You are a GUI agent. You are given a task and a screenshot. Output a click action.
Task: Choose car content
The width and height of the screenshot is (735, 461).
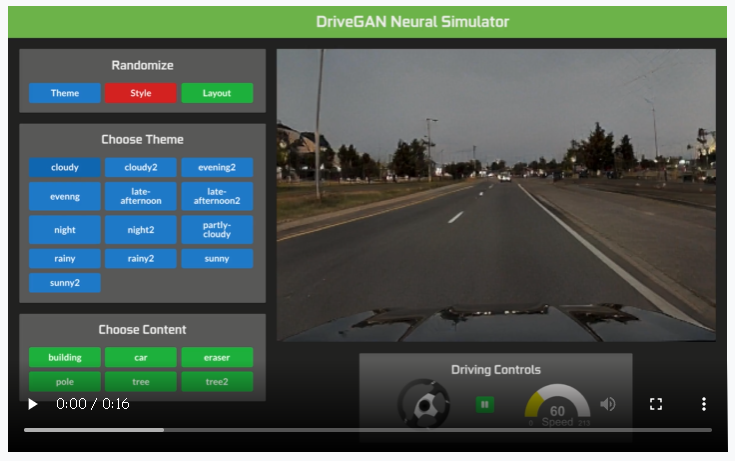pyautogui.click(x=141, y=357)
